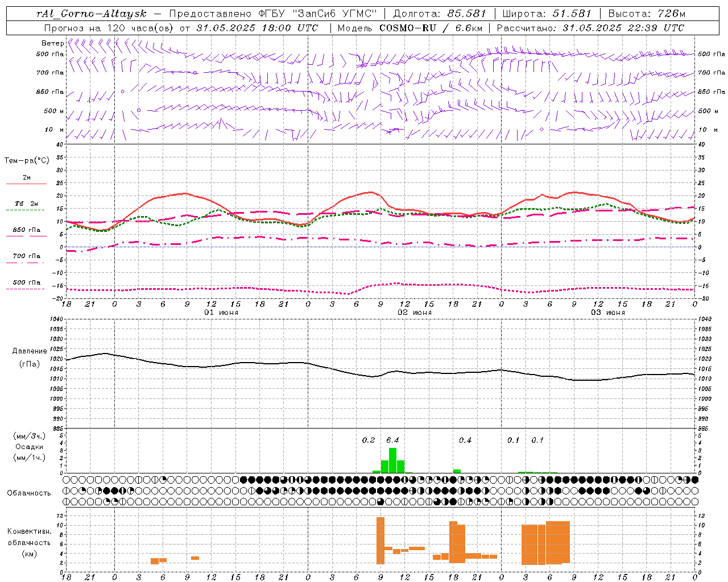Click the computed time 31.05.2025 22:39 UTC
The image size is (728, 582).
[x=623, y=28]
